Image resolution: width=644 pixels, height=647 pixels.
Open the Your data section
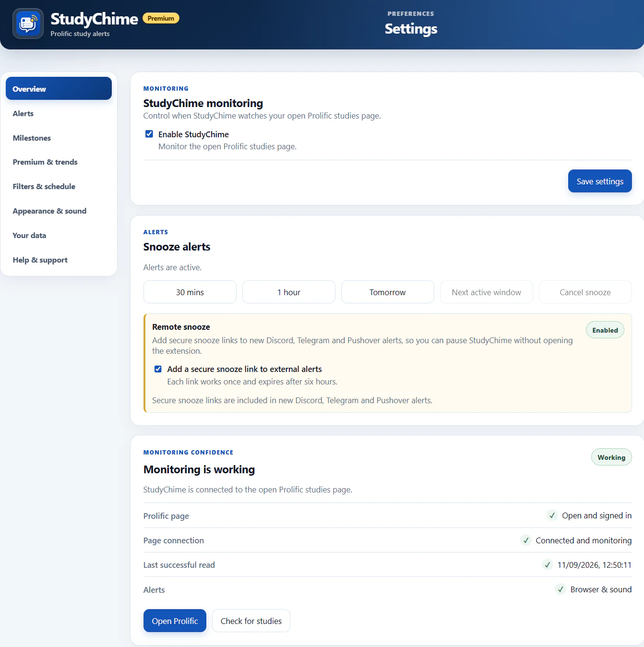(59, 235)
